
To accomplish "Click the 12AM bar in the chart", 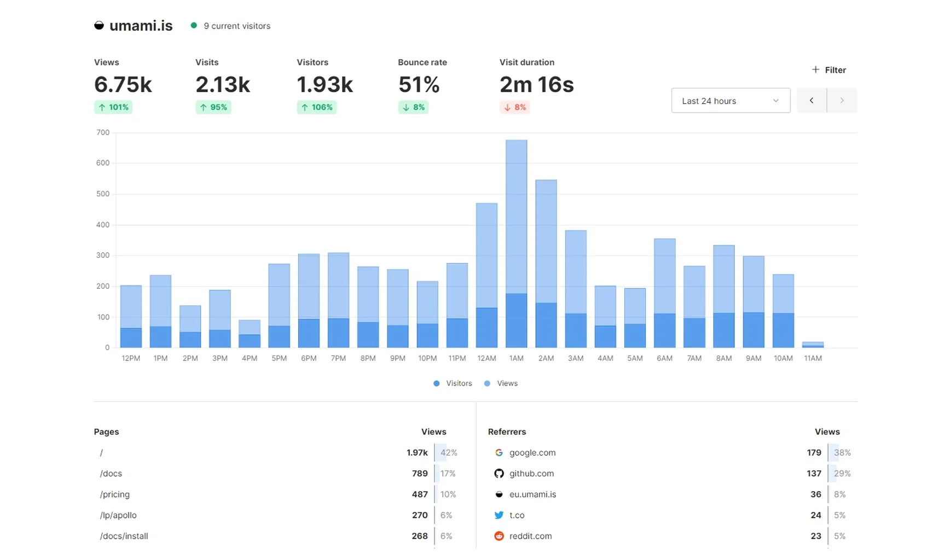I will pos(486,276).
